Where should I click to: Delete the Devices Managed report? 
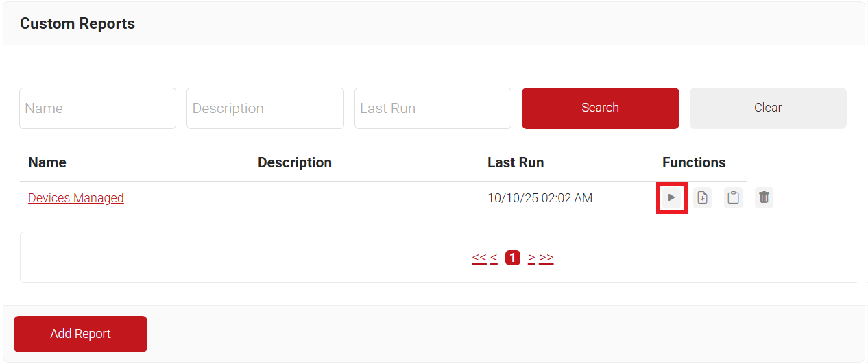(764, 198)
